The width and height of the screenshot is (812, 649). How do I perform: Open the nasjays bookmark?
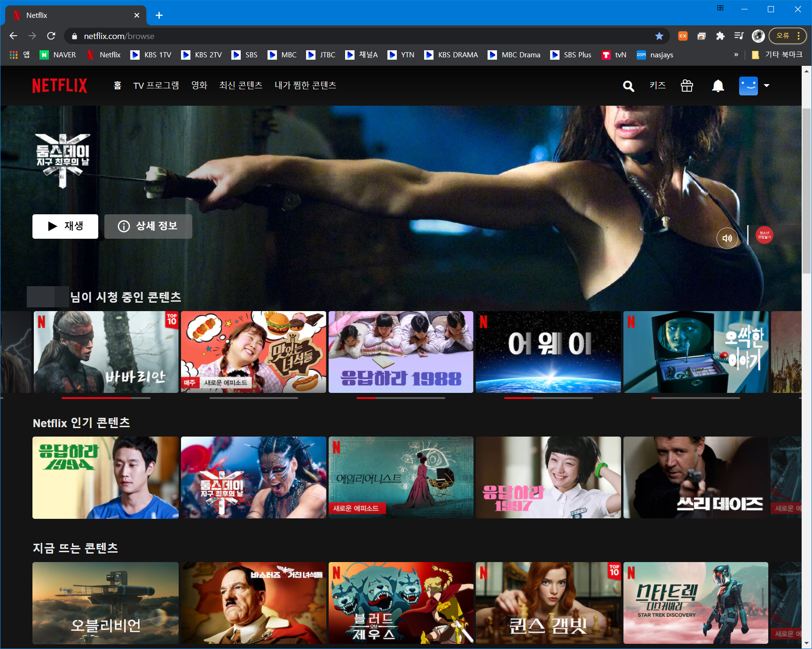tap(654, 55)
